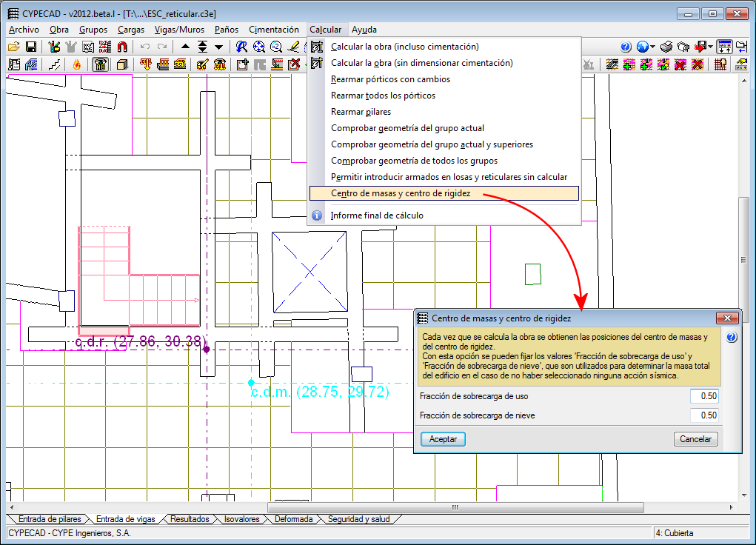Open Informe final de cálculo

(444, 215)
